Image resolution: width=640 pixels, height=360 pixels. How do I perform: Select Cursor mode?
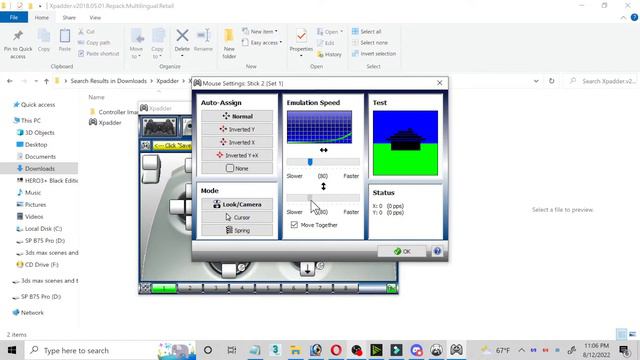[x=237, y=218]
